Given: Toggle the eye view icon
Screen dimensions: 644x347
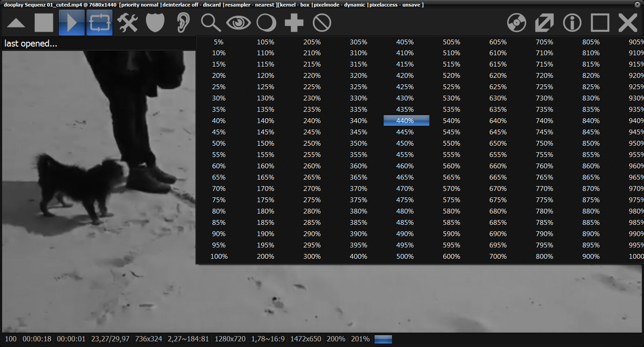Looking at the screenshot, I should pos(239,23).
